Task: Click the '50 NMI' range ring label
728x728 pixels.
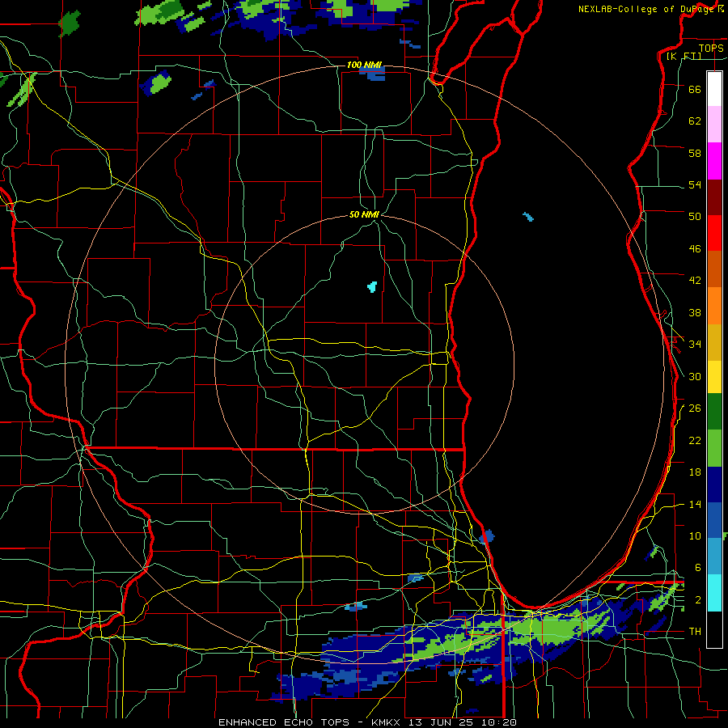Action: click(x=364, y=214)
